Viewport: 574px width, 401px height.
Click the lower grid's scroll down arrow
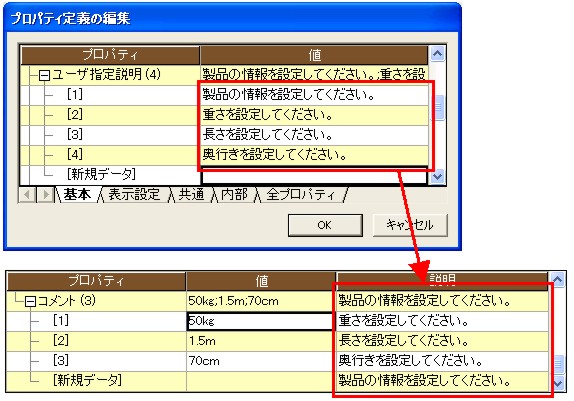click(x=558, y=383)
